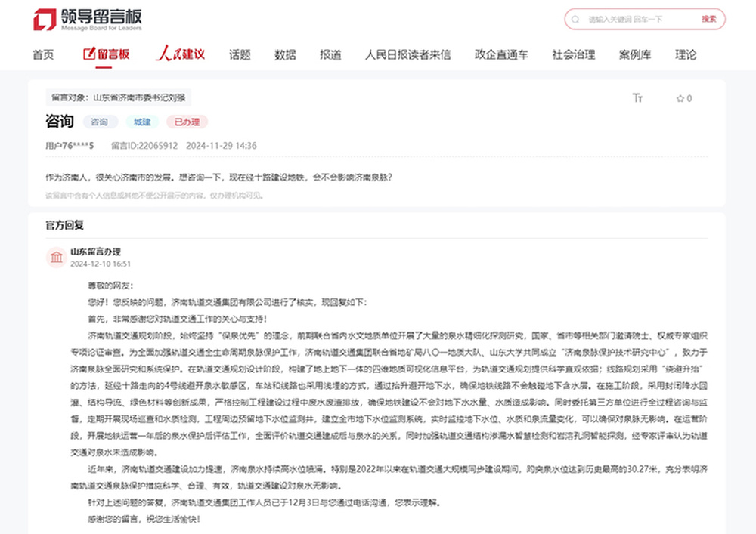The height and width of the screenshot is (534, 756).
Task: Open the 理论 navigation item
Action: point(686,54)
